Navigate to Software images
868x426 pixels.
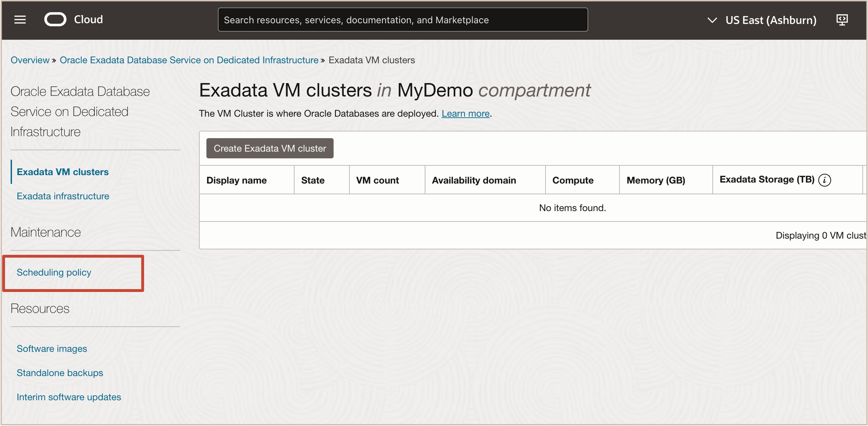tap(52, 349)
